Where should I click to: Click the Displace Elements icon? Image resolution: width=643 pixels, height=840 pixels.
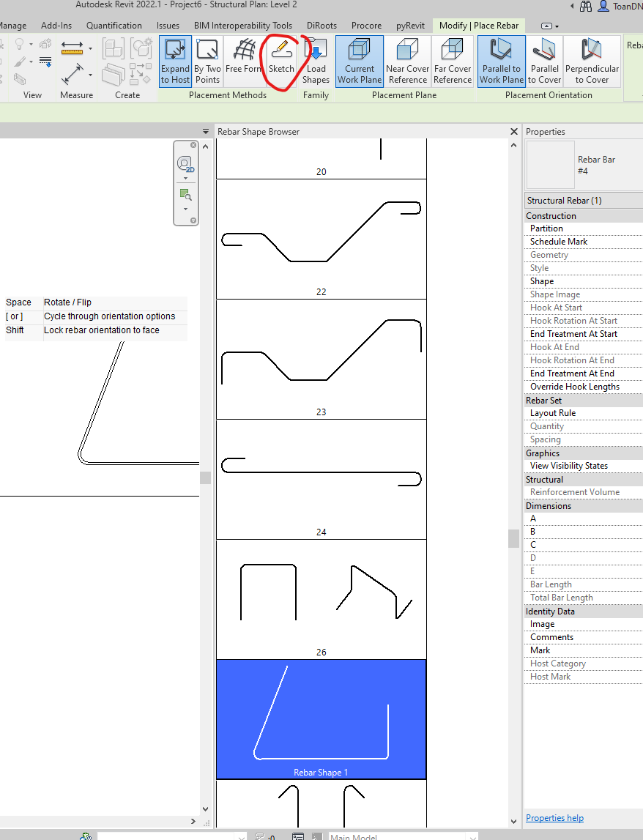(x=45, y=44)
